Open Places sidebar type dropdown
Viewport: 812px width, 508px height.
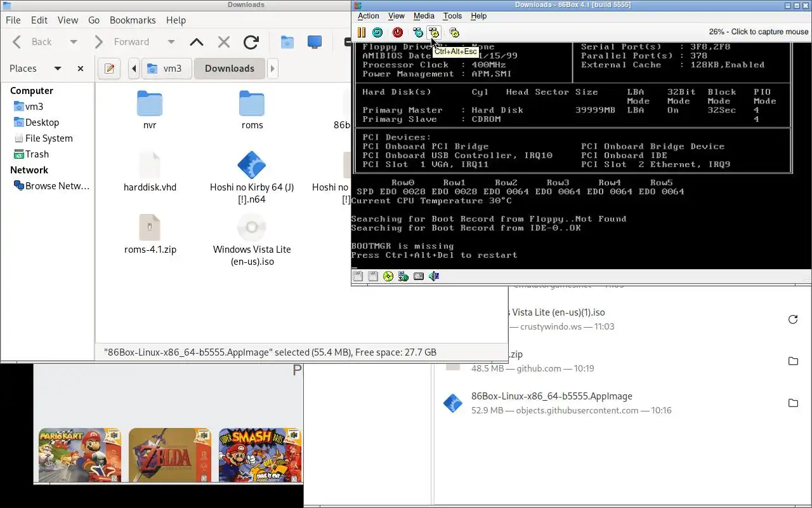coord(58,69)
